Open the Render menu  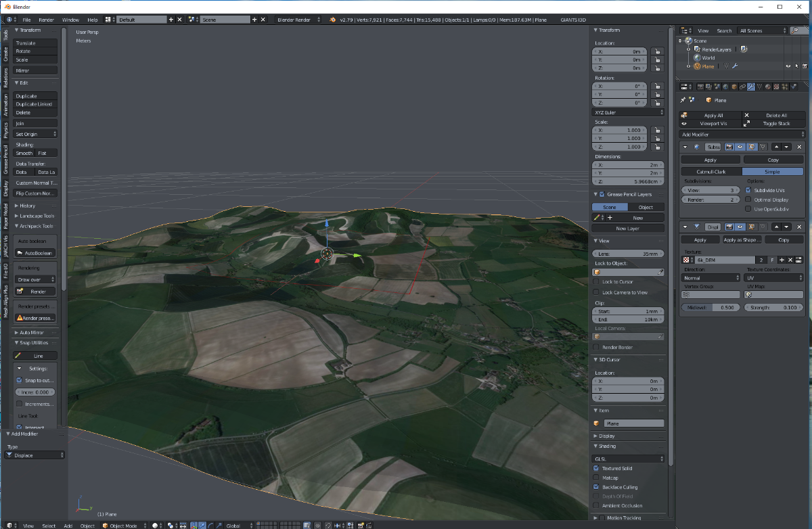[x=46, y=20]
